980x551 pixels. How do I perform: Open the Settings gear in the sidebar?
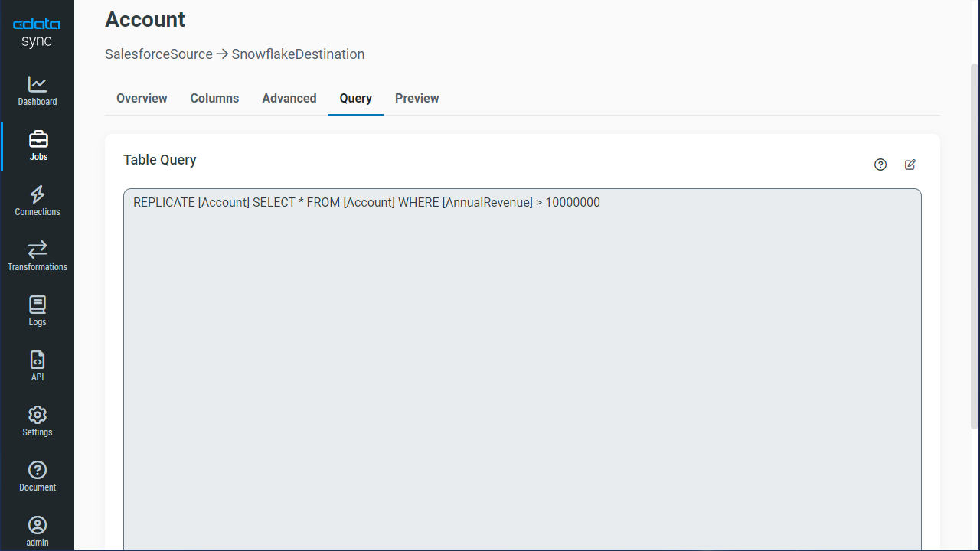pyautogui.click(x=38, y=421)
